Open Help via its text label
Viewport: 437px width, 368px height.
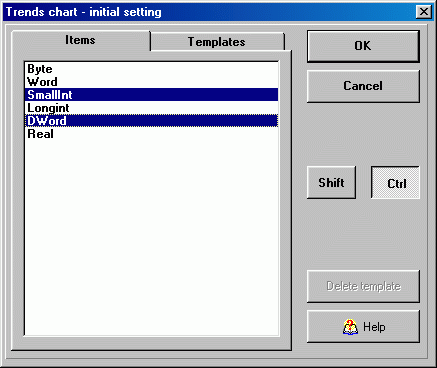click(x=374, y=327)
